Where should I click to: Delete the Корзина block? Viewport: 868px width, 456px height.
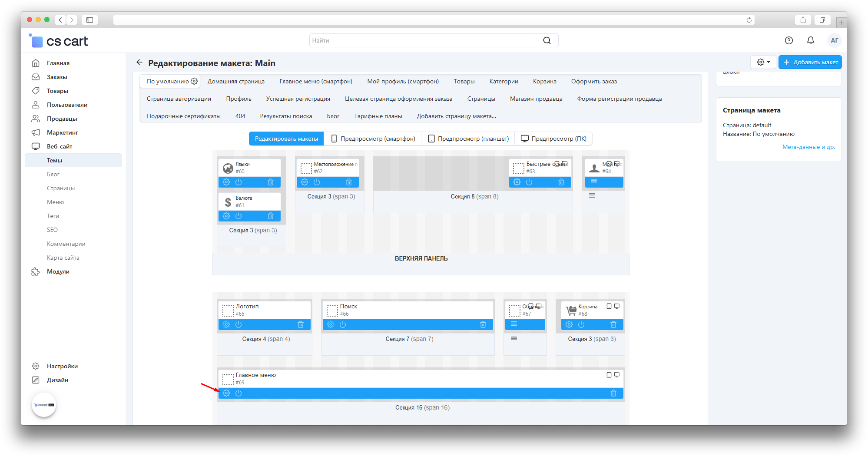pyautogui.click(x=613, y=324)
